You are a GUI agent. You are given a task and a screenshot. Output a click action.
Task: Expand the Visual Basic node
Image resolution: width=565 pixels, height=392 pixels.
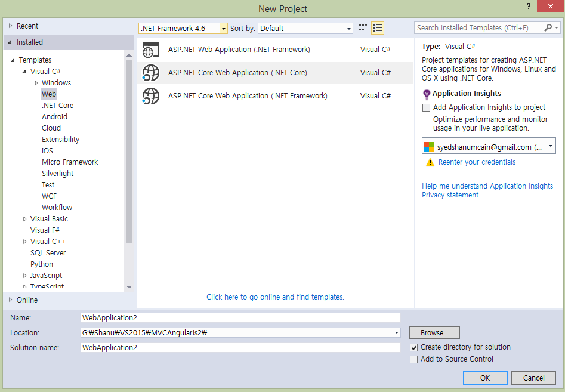pos(24,219)
